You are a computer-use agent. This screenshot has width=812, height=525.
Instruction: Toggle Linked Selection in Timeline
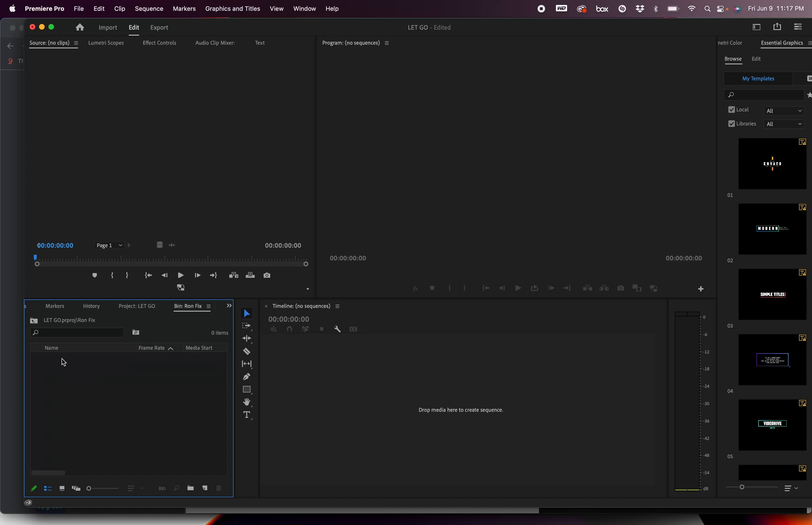coord(305,329)
